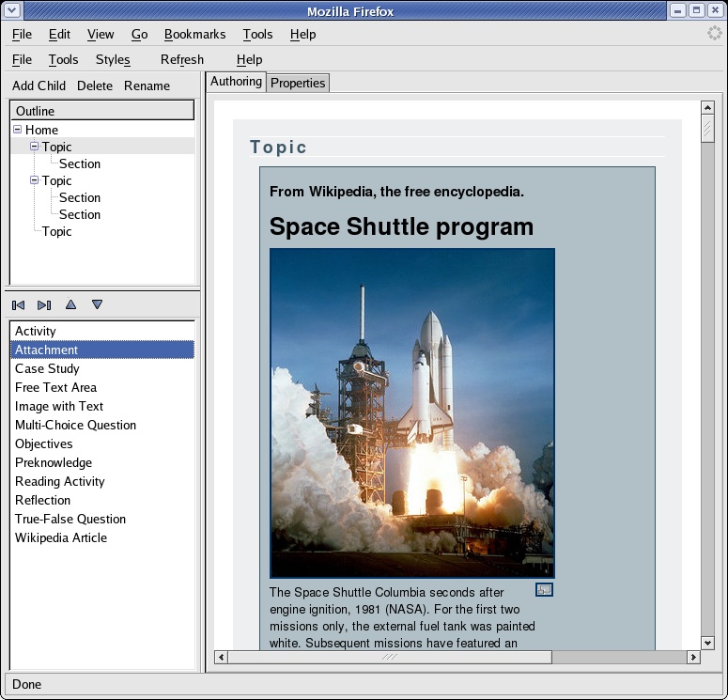Switch to the Authoring tab

tap(236, 82)
